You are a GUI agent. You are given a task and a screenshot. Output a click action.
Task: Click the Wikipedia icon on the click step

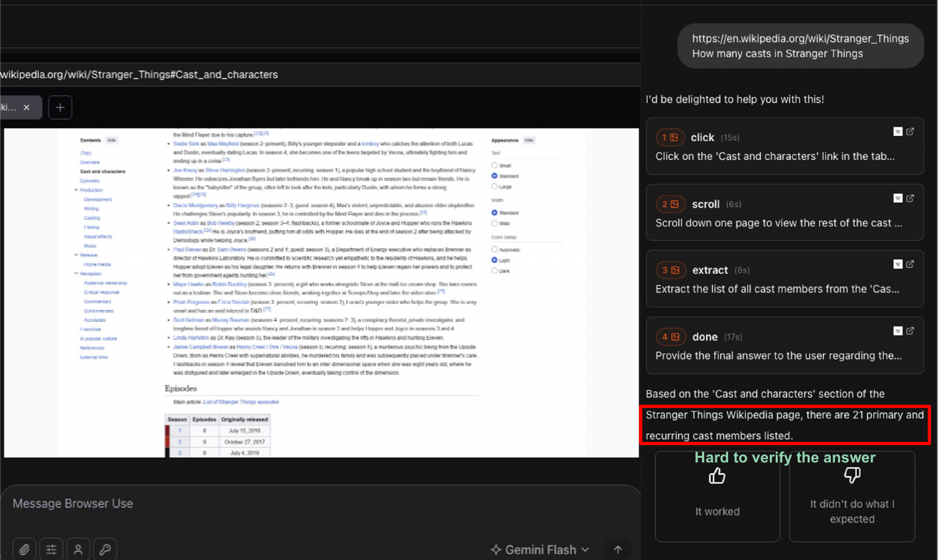click(x=898, y=131)
